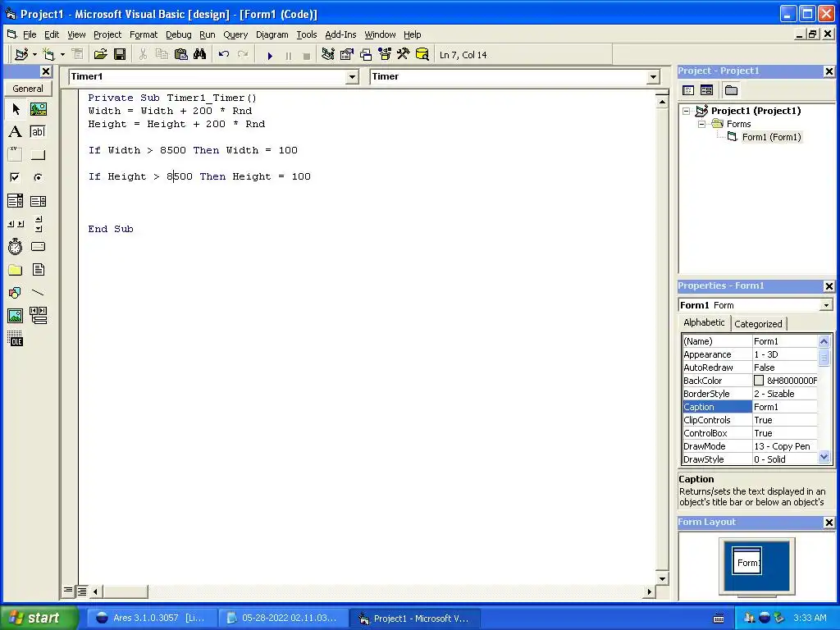Click the Open Project toolbar icon
This screenshot has width=840, height=630.
click(100, 55)
